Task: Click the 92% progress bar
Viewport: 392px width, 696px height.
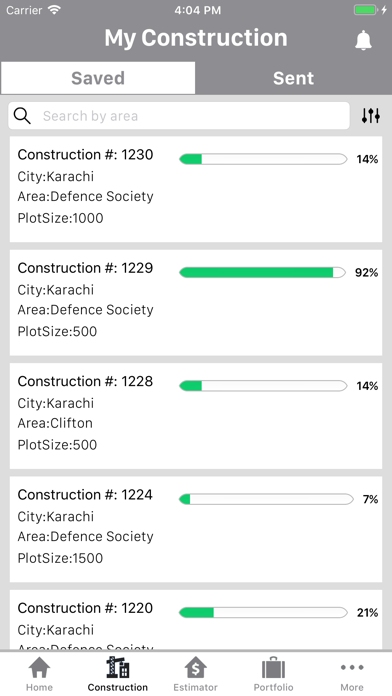Action: (262, 273)
